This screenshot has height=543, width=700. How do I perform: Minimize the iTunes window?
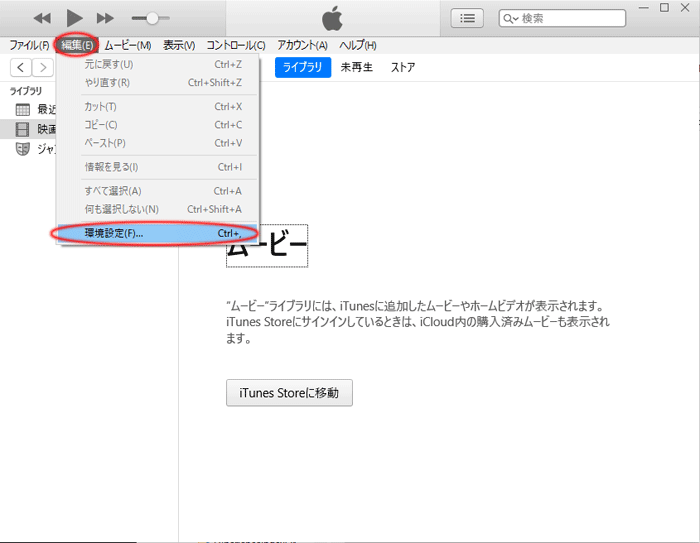(x=643, y=8)
